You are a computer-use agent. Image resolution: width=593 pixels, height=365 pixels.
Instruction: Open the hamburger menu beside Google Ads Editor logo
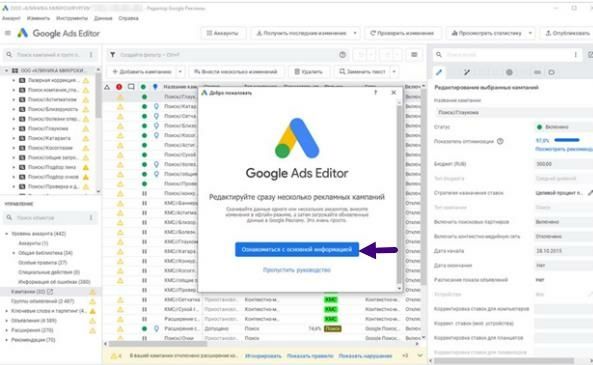coord(8,33)
